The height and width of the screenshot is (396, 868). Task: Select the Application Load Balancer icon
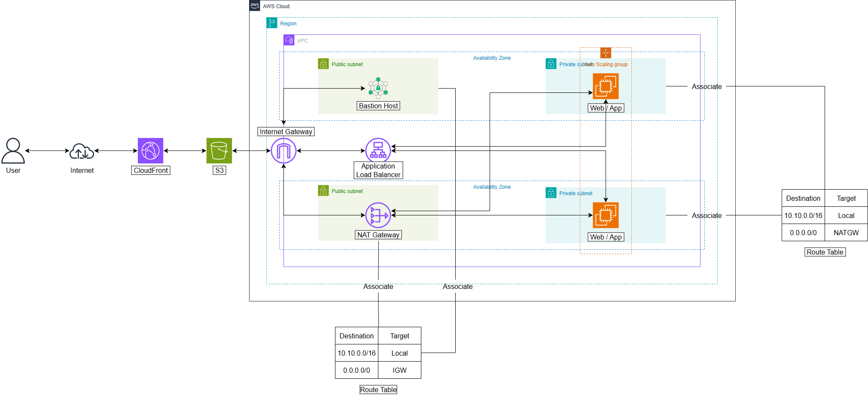tap(378, 150)
